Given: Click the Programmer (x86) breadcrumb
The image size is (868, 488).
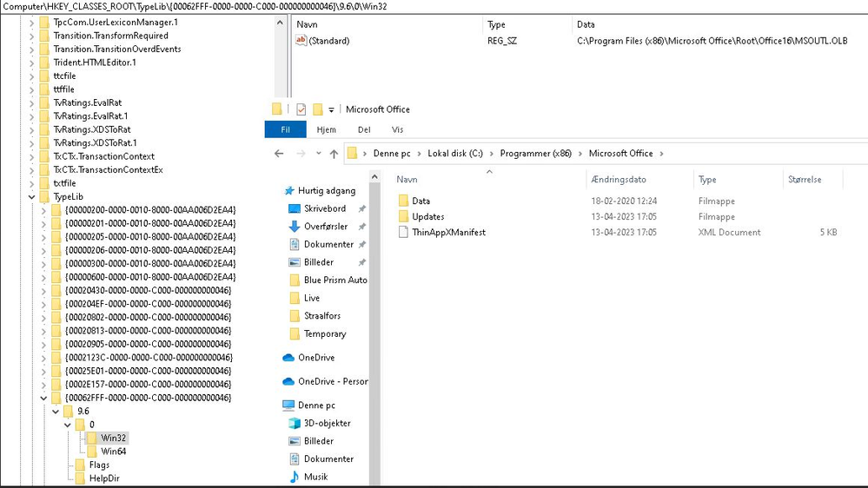Looking at the screenshot, I should tap(535, 154).
